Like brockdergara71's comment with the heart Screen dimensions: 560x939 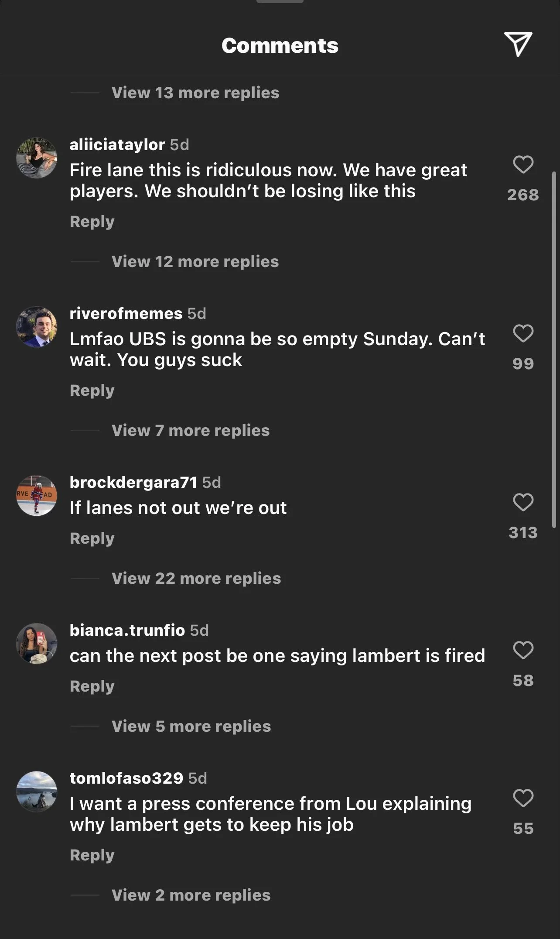click(x=523, y=502)
